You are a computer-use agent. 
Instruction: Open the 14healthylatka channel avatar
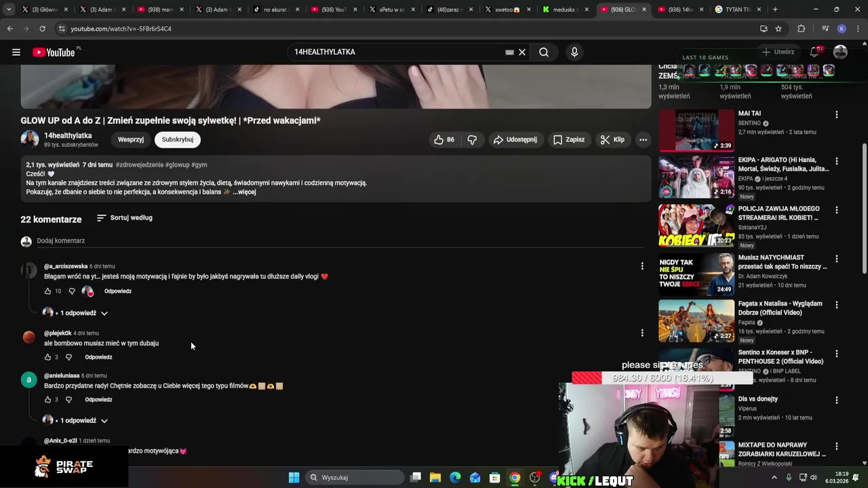(x=29, y=139)
